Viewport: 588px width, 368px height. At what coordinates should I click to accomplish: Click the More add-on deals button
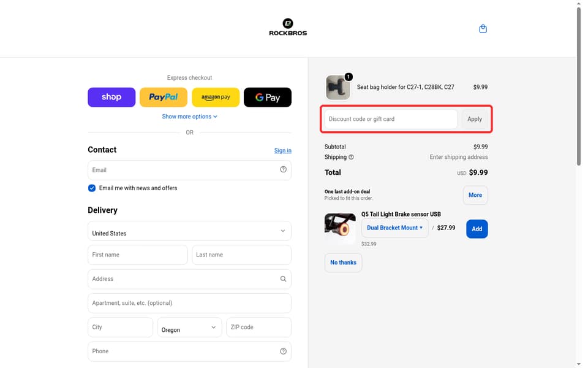coord(475,195)
